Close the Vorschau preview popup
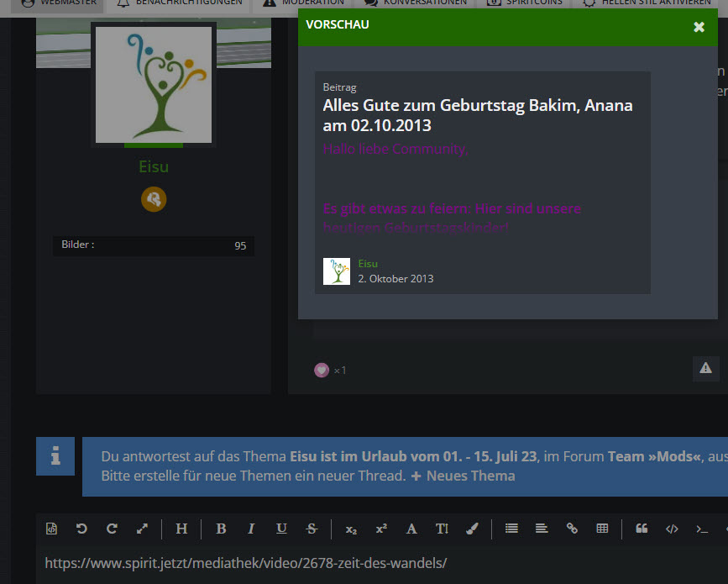This screenshot has width=728, height=584. pyautogui.click(x=699, y=27)
